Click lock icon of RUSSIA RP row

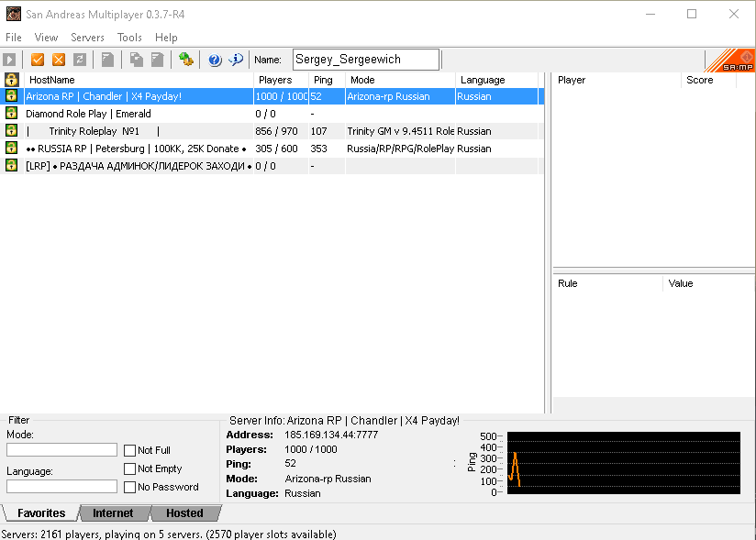pos(12,148)
